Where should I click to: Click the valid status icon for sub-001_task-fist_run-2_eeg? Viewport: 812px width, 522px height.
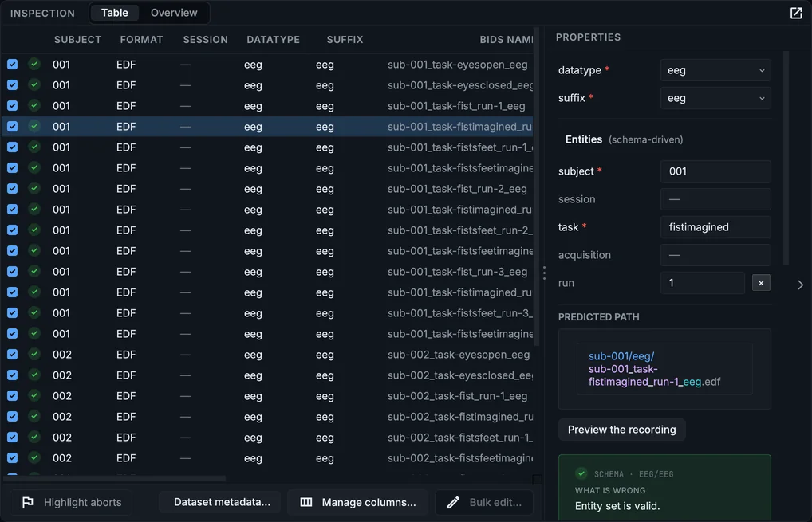tap(34, 188)
